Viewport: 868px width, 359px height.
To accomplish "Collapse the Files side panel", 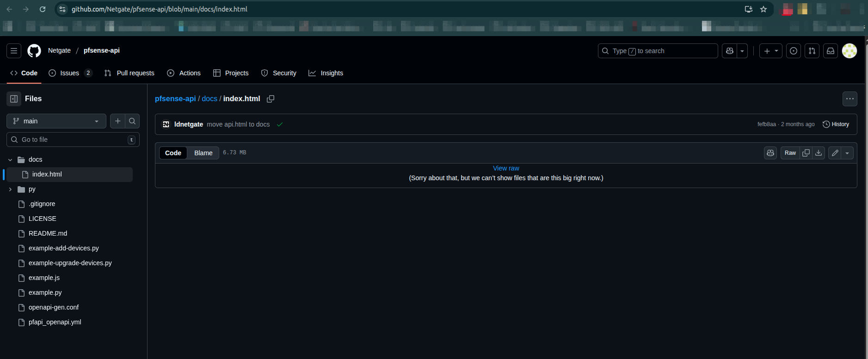I will point(14,99).
